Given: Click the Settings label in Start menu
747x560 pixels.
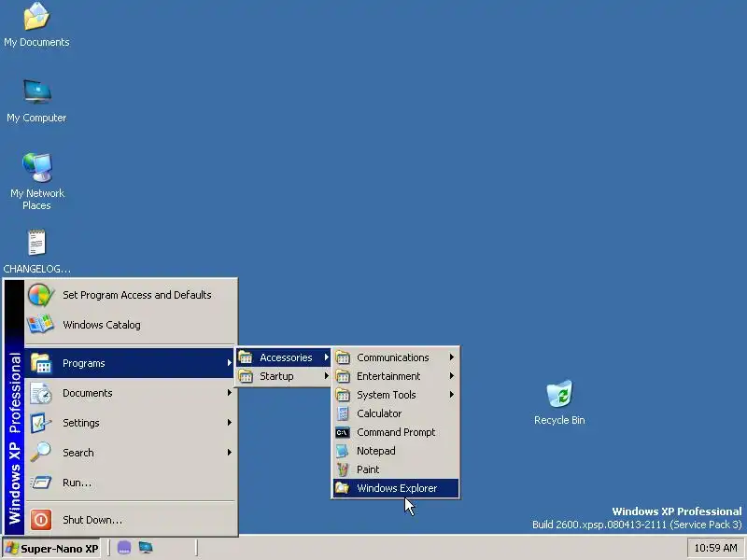Looking at the screenshot, I should click(81, 423).
